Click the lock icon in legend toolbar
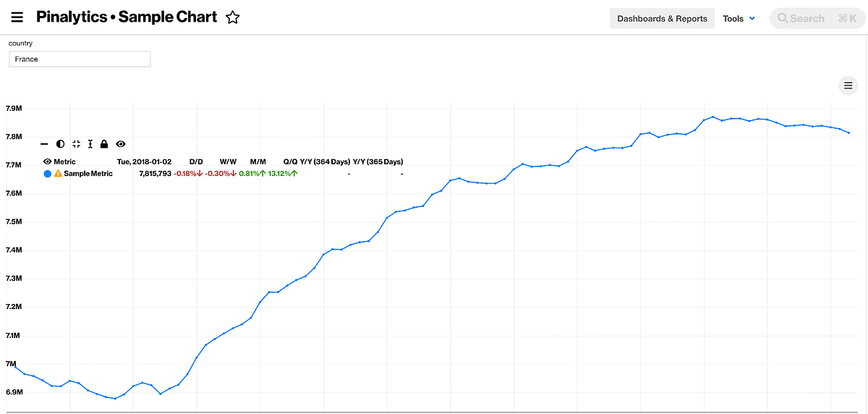This screenshot has width=868, height=414. coord(104,144)
